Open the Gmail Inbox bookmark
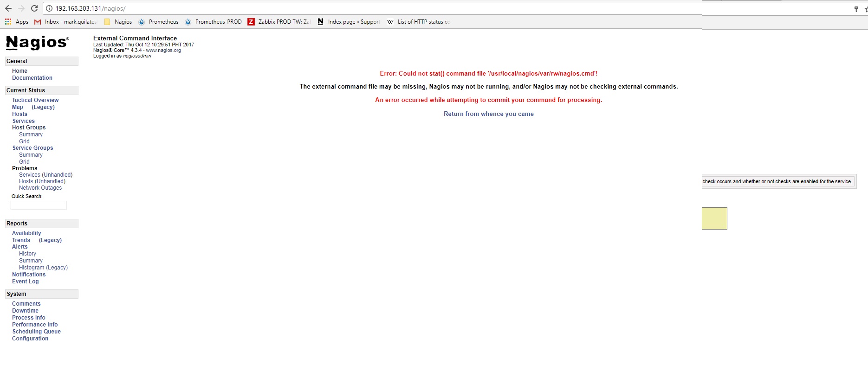Image resolution: width=868 pixels, height=384 pixels. 65,22
